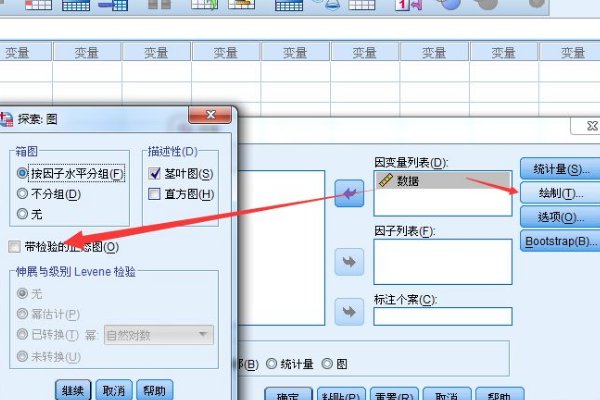Select 无 option in the 箱图 group
Screen dimensions: 600x400
[29, 214]
